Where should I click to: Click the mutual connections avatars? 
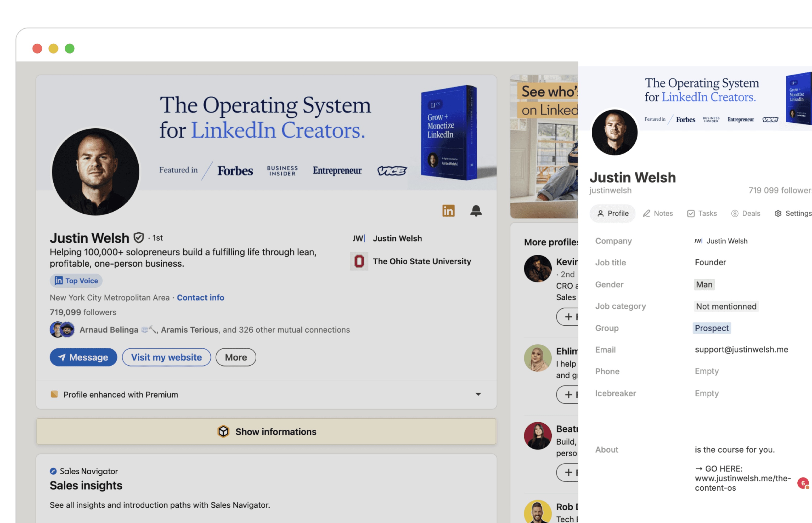62,329
